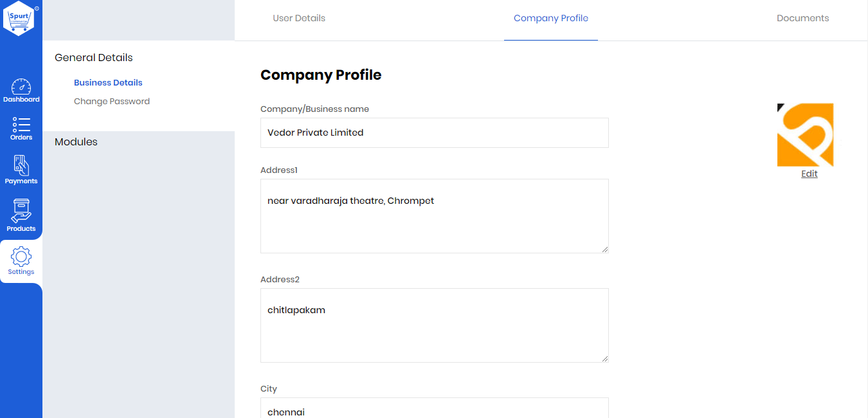Click the City input field

pyautogui.click(x=435, y=409)
